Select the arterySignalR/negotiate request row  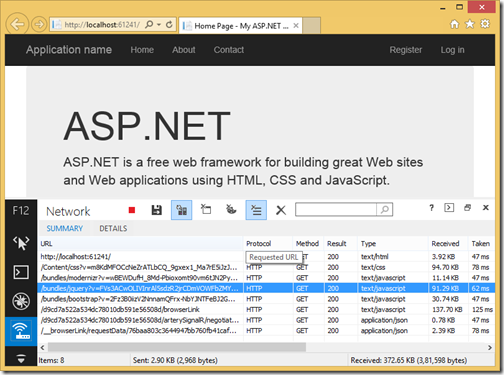pyautogui.click(x=266, y=320)
